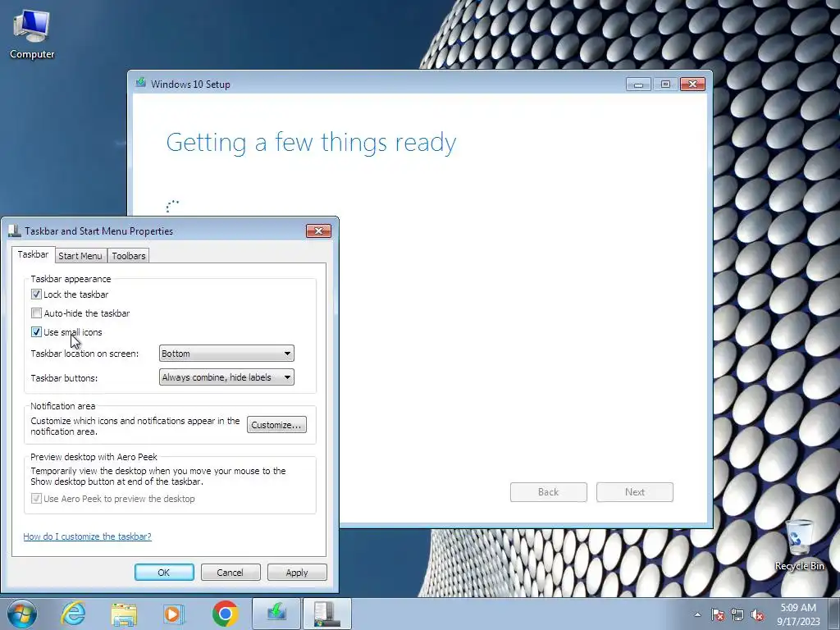This screenshot has width=840, height=630.
Task: Open How do I customize the taskbar link
Action: [87, 536]
